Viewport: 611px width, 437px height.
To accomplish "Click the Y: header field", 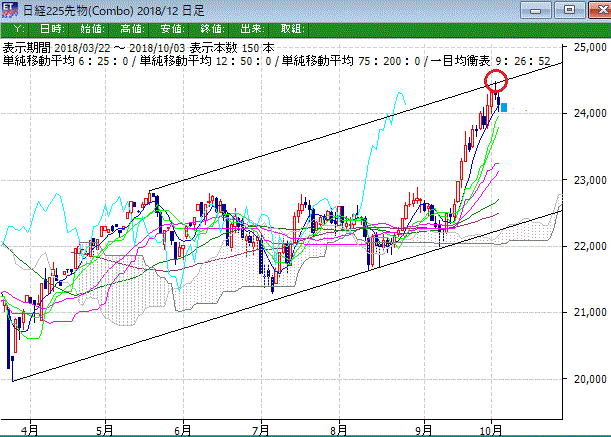I will point(19,29).
